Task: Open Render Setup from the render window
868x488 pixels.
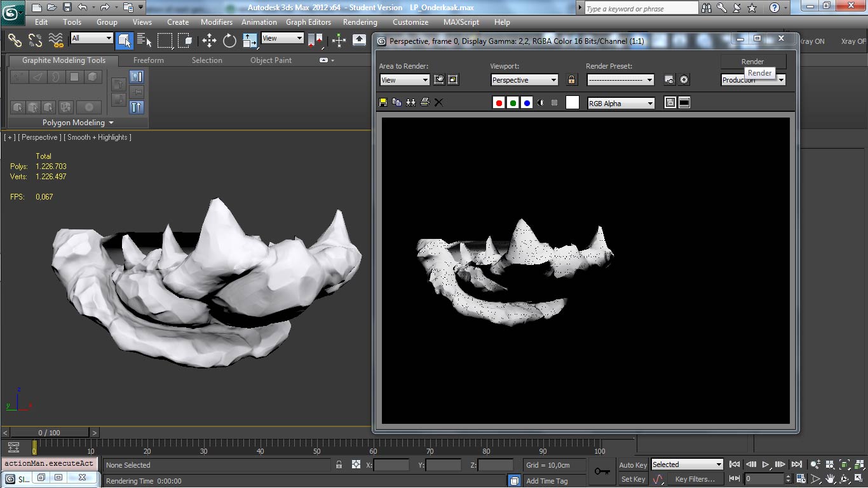Action: (x=669, y=79)
